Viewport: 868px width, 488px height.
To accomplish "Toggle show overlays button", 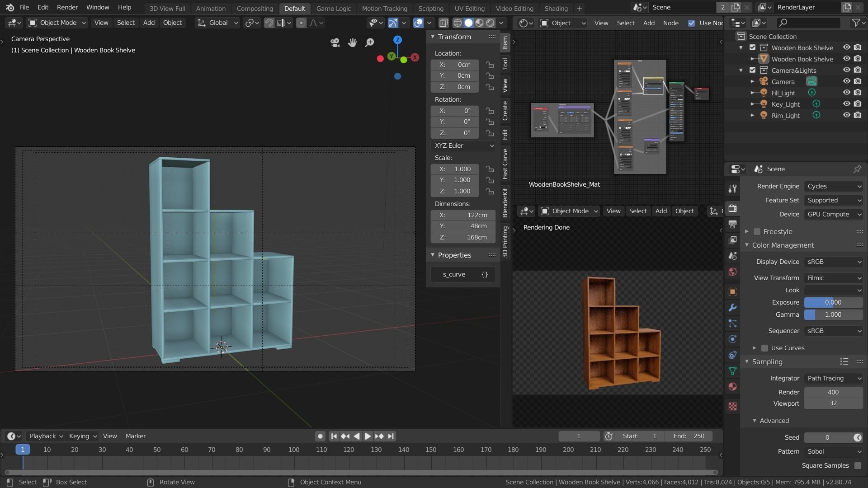I will pos(419,23).
